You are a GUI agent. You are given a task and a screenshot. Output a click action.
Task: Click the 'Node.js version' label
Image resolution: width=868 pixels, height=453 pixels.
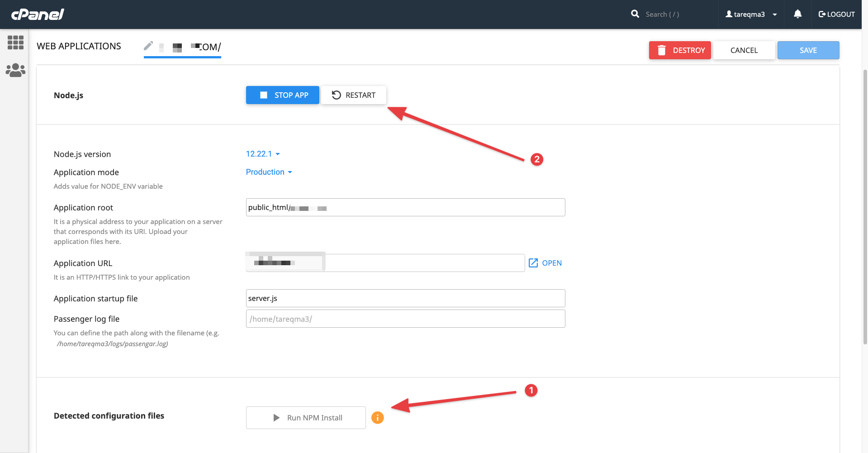coord(82,154)
